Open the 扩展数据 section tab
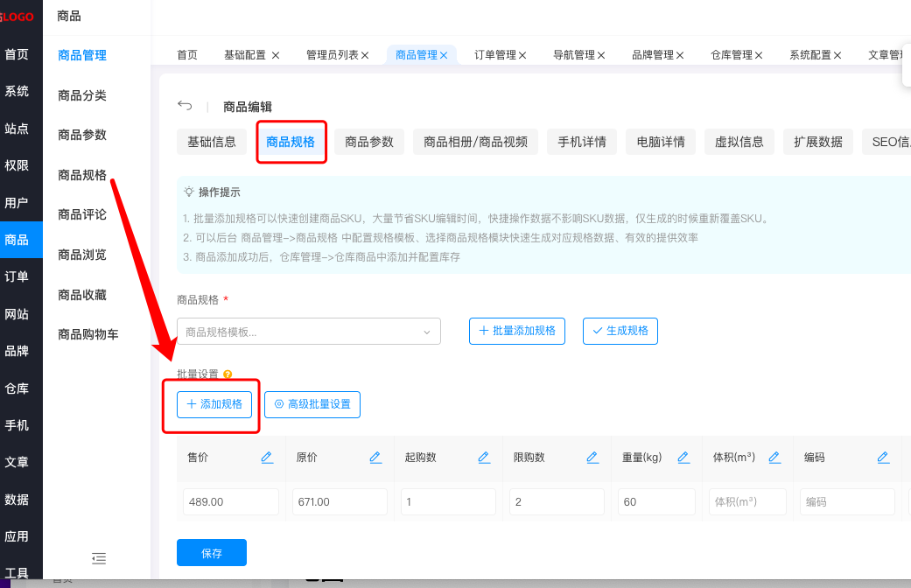Image resolution: width=911 pixels, height=588 pixels. [x=818, y=142]
